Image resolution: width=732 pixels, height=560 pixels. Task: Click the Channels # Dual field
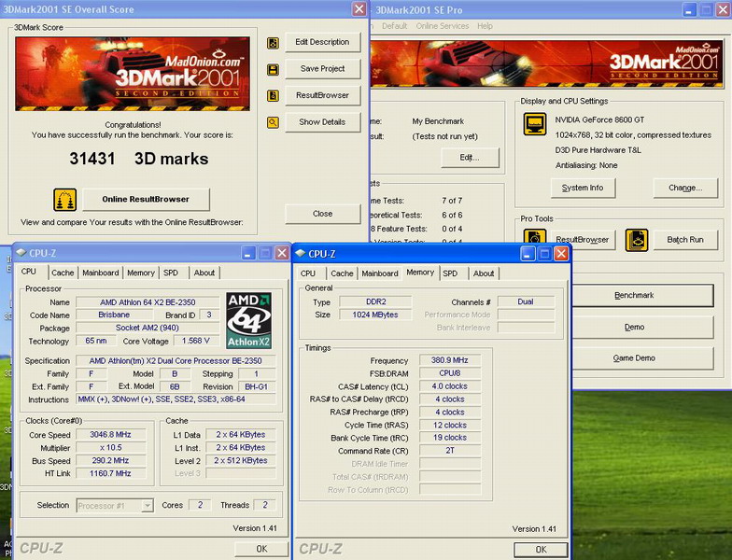click(x=526, y=302)
